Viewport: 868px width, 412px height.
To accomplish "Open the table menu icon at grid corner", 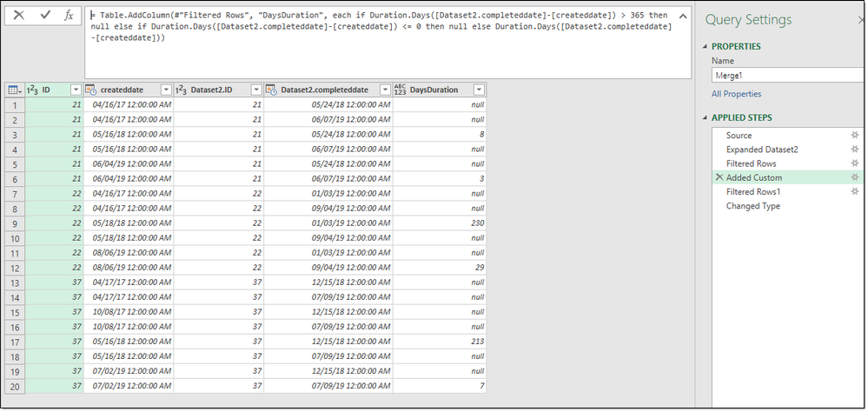I will [x=15, y=90].
